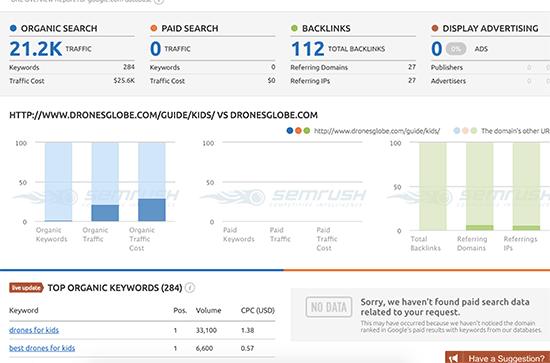
Task: Click the info icon beside Top Organic Keywords
Action: pos(190,288)
